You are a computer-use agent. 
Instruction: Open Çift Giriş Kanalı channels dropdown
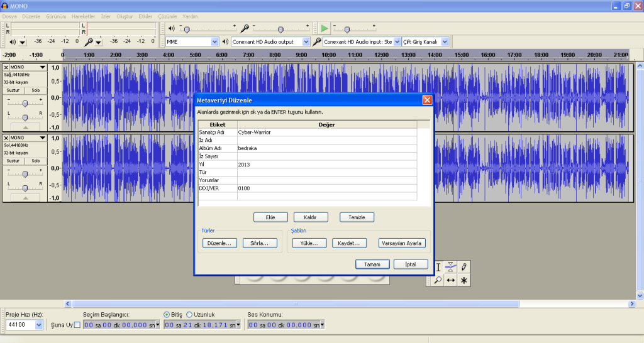pos(445,42)
